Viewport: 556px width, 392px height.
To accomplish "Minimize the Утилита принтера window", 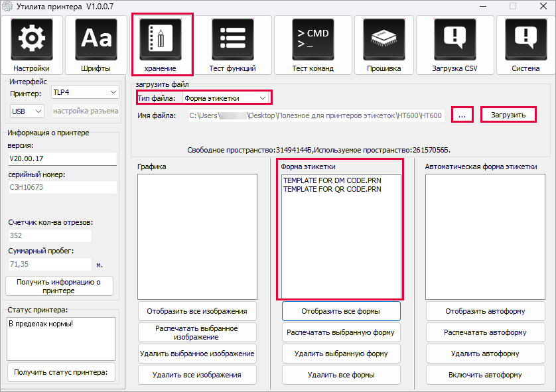I will 482,6.
